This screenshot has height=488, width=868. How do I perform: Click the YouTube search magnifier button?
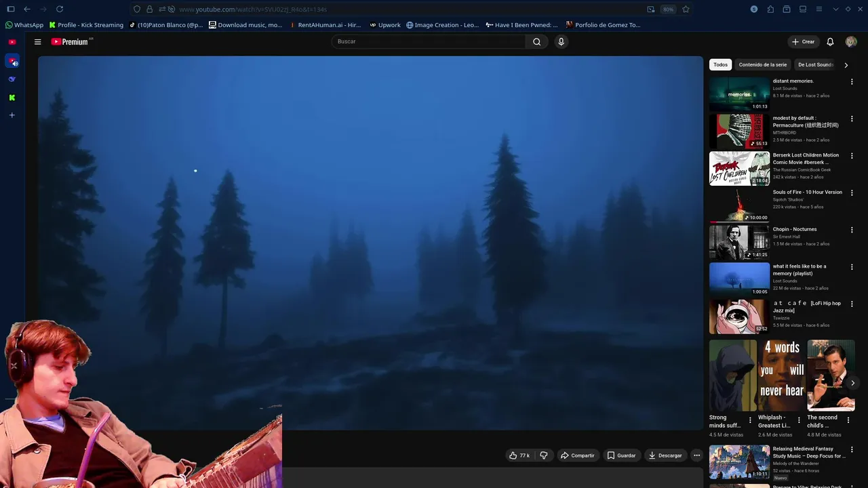(536, 42)
